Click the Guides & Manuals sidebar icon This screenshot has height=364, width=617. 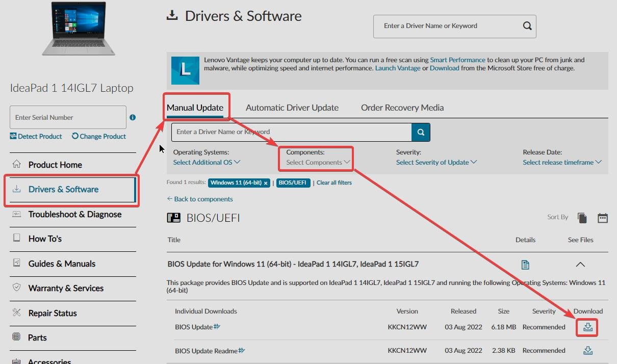pos(17,263)
